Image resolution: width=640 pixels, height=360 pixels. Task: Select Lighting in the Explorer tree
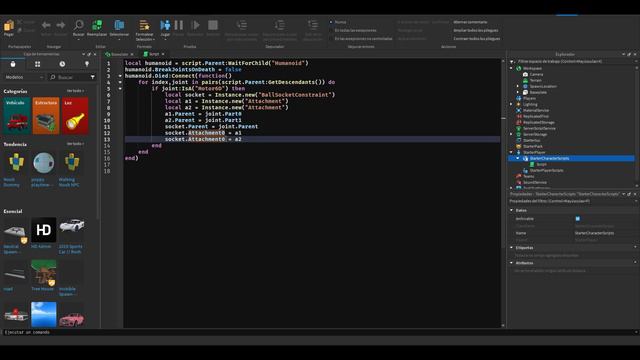point(527,104)
